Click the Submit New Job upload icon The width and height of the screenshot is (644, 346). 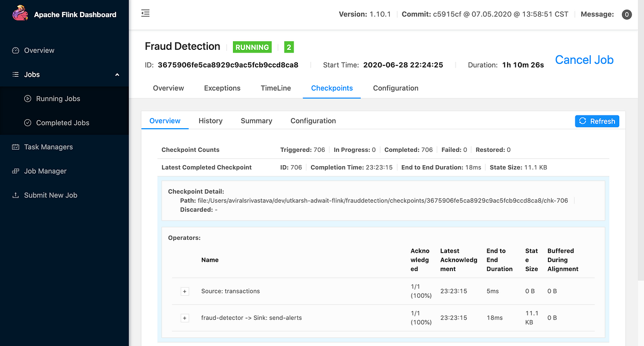tap(16, 195)
